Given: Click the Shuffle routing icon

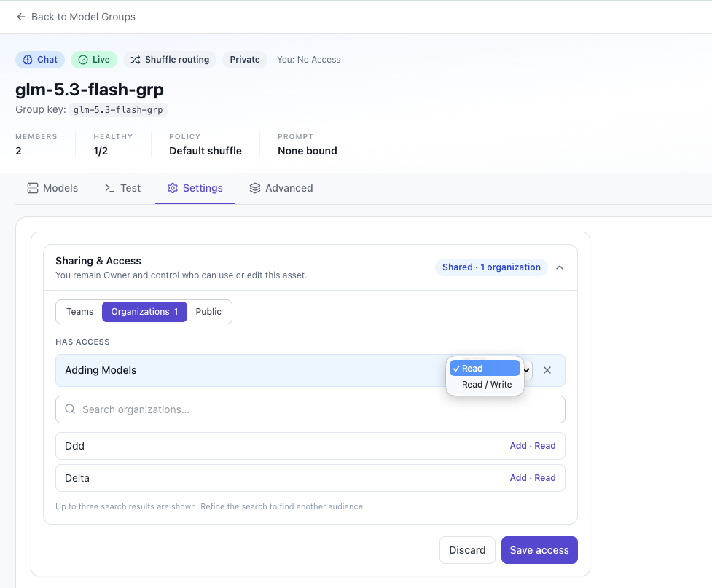Looking at the screenshot, I should pos(136,60).
